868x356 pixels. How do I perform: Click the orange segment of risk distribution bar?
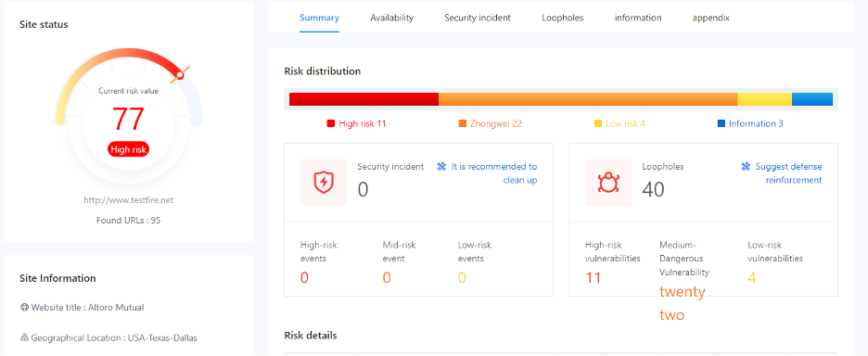[x=588, y=99]
